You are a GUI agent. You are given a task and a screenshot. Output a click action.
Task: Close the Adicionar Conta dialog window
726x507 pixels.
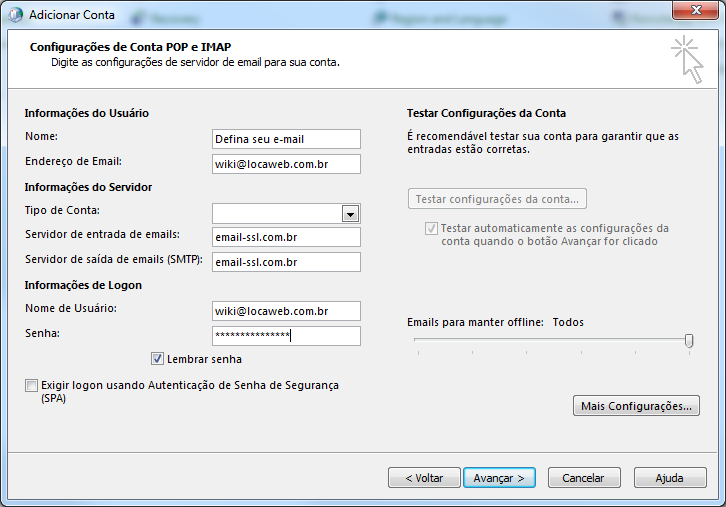coord(696,11)
